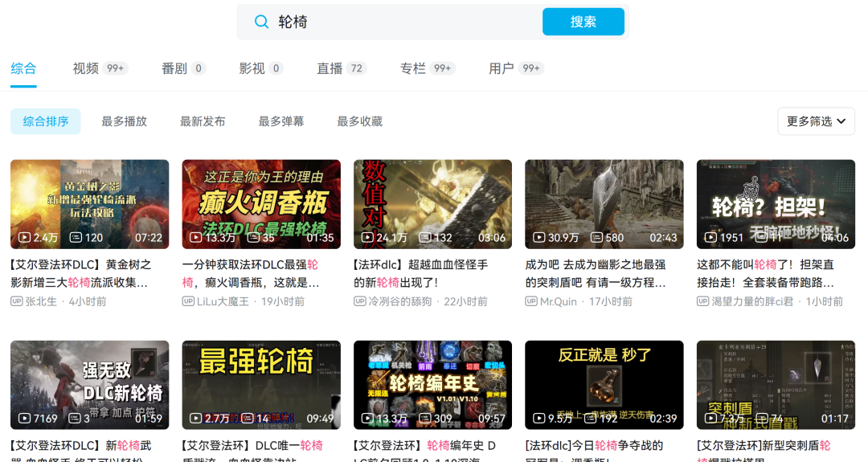
Task: Click danmaku icon next to 120
Action: click(76, 237)
